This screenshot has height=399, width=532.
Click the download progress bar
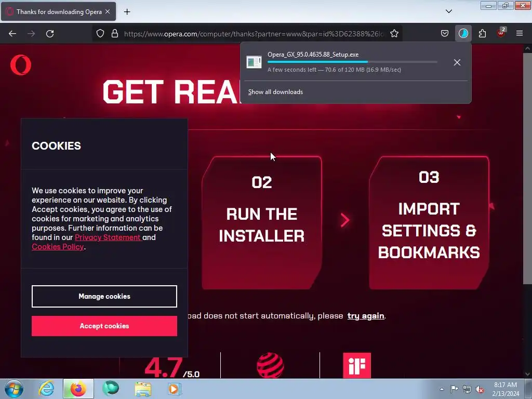[x=352, y=62]
